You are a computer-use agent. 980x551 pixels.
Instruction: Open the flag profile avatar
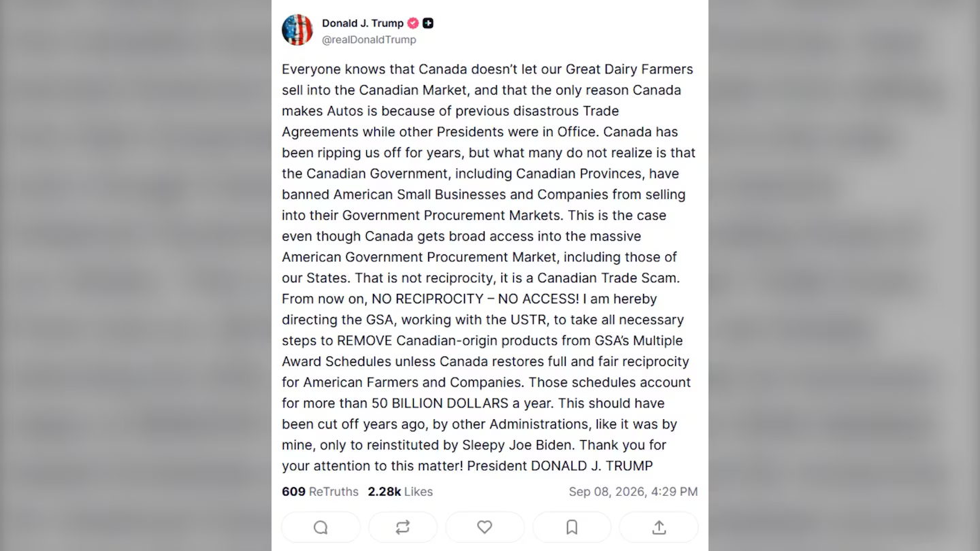(x=297, y=30)
